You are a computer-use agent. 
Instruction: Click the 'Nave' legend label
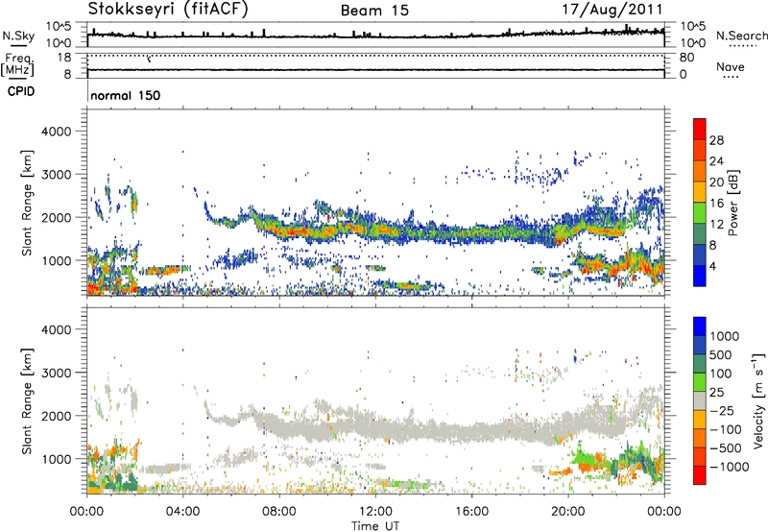(x=731, y=67)
